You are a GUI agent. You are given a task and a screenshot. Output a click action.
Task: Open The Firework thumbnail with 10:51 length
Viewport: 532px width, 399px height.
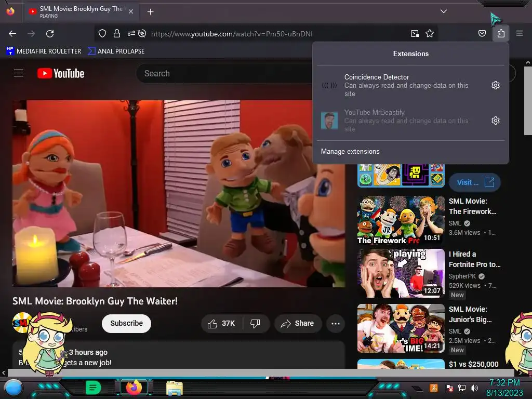pos(401,220)
